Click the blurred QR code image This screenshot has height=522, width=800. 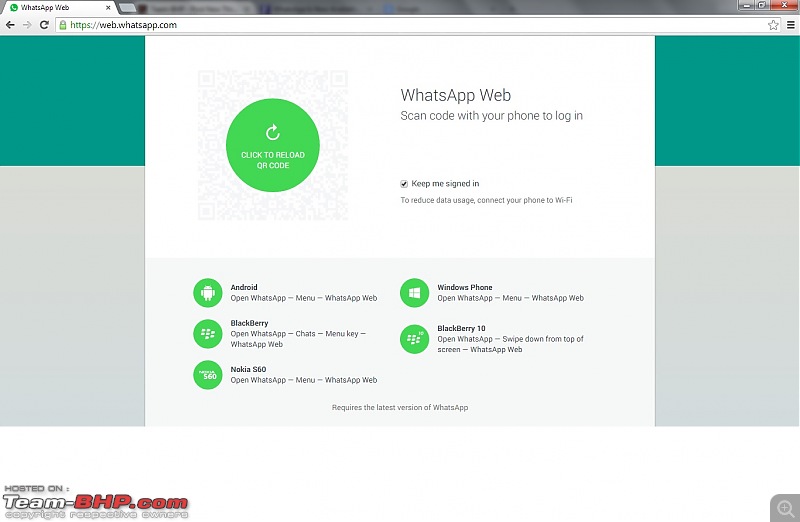273,145
